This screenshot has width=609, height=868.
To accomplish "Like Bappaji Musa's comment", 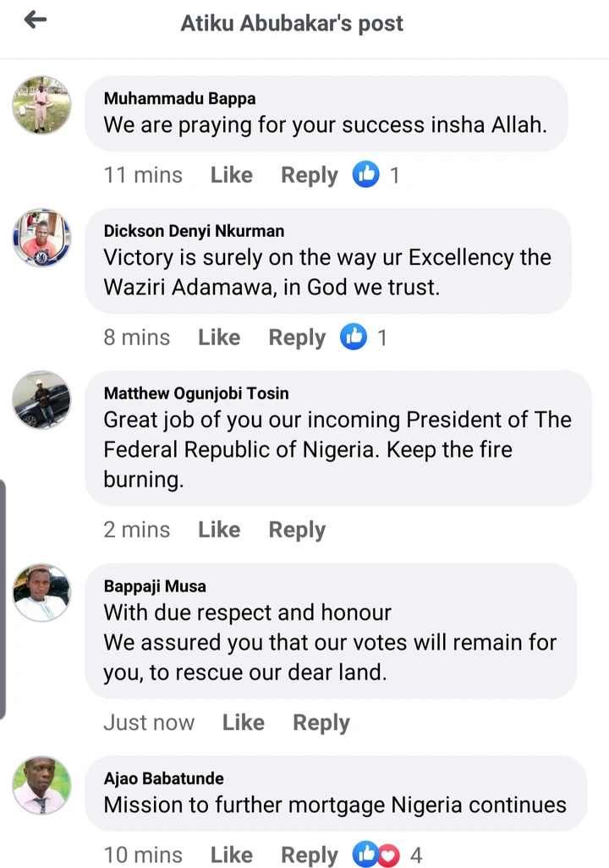I will tap(244, 722).
